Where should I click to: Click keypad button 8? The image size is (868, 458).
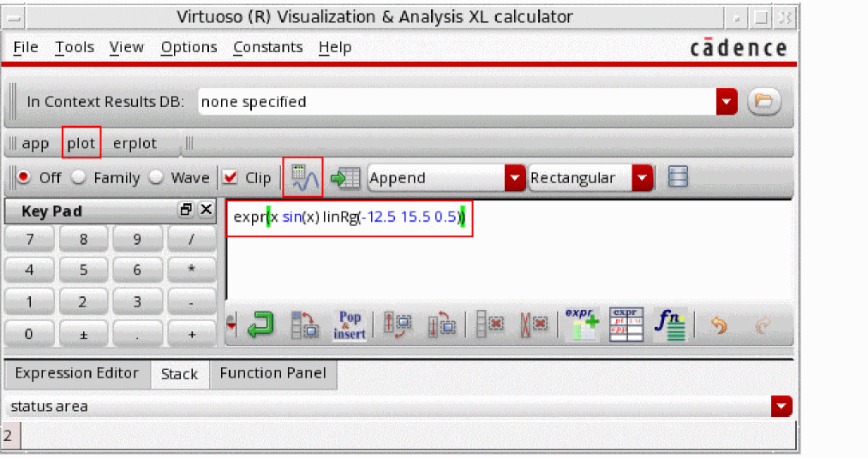coord(84,240)
